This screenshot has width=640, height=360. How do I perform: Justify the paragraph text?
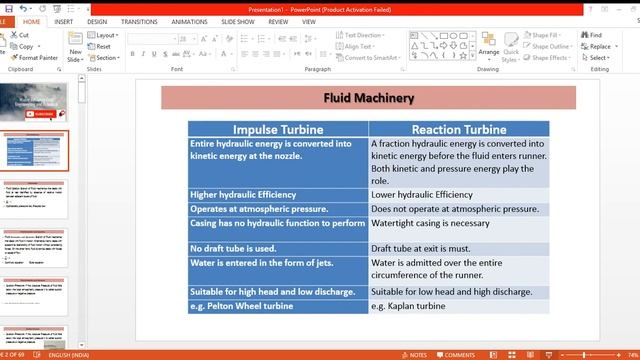277,54
